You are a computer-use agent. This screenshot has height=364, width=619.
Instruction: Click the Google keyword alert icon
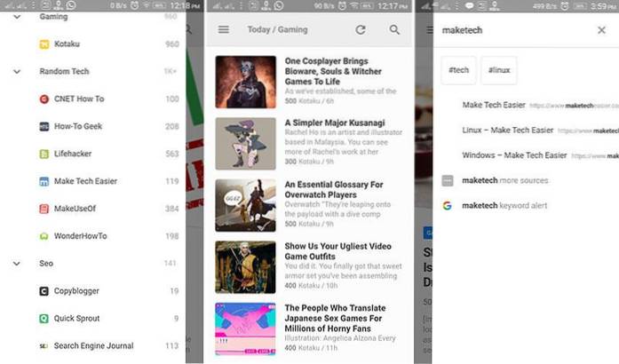pos(448,205)
